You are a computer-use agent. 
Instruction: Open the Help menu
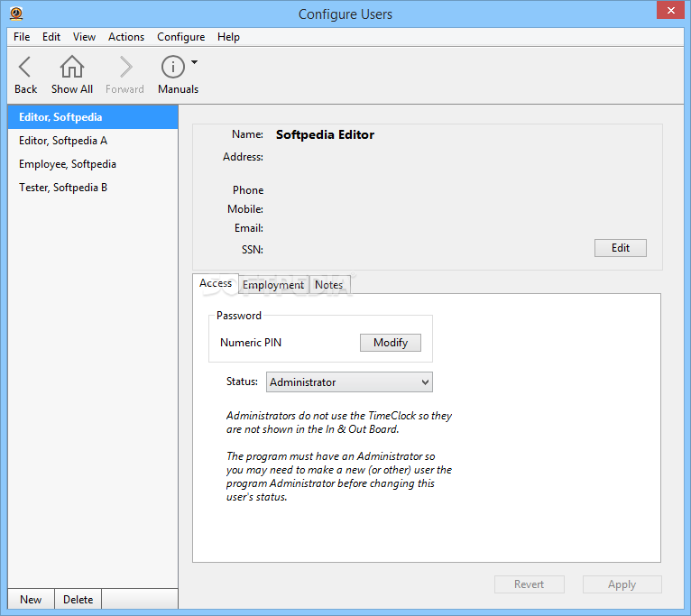(x=228, y=37)
